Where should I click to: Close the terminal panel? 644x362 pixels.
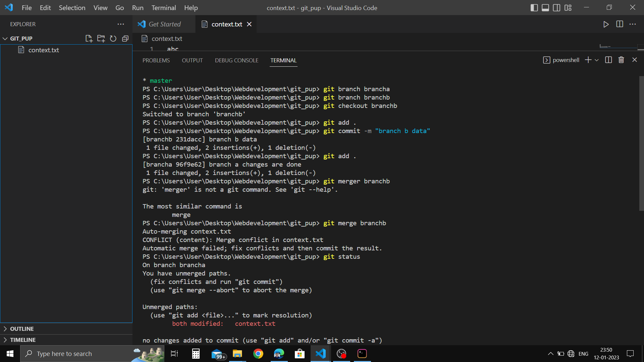[635, 60]
